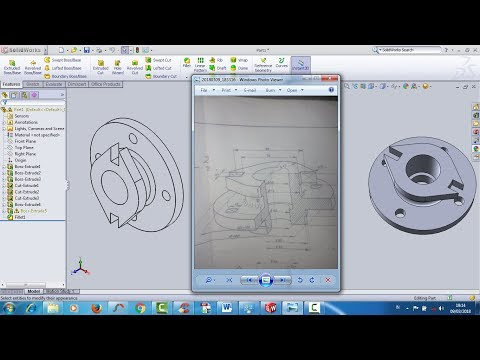Choose the Lofted Cut feature

[x=158, y=68]
